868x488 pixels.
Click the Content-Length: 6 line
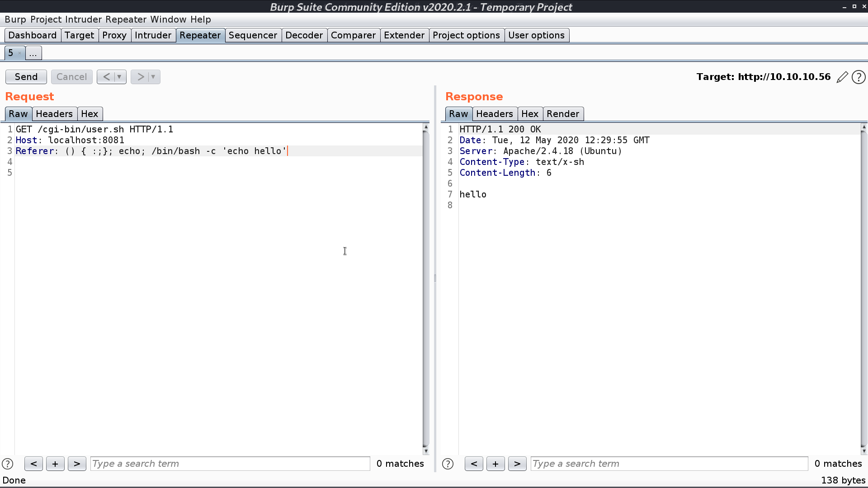(505, 173)
